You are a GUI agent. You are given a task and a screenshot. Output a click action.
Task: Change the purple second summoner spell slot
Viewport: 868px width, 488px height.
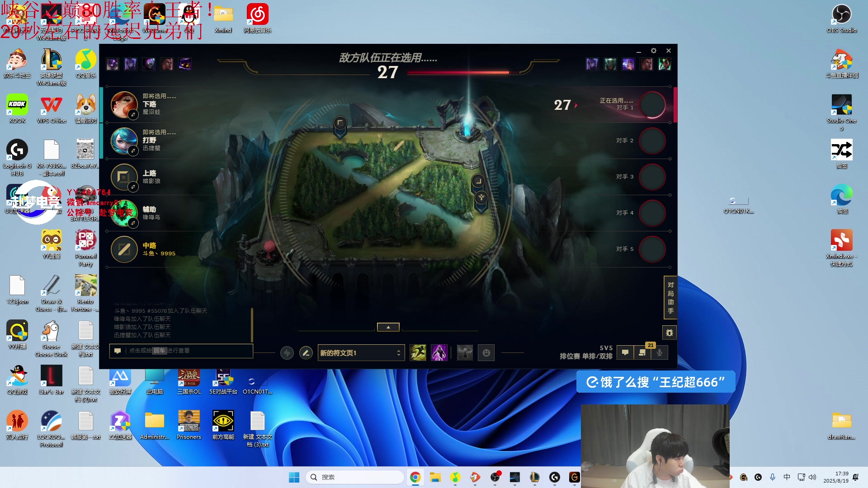pos(439,353)
